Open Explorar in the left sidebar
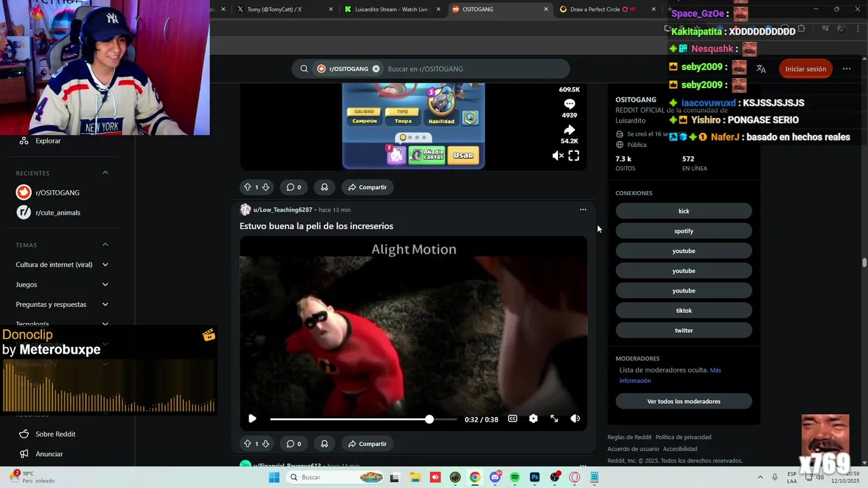 47,141
